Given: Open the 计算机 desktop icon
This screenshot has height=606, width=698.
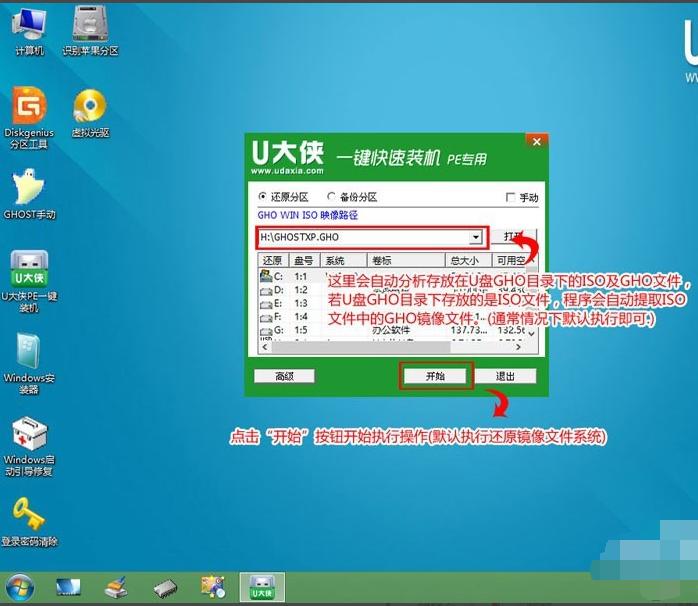Looking at the screenshot, I should [28, 28].
